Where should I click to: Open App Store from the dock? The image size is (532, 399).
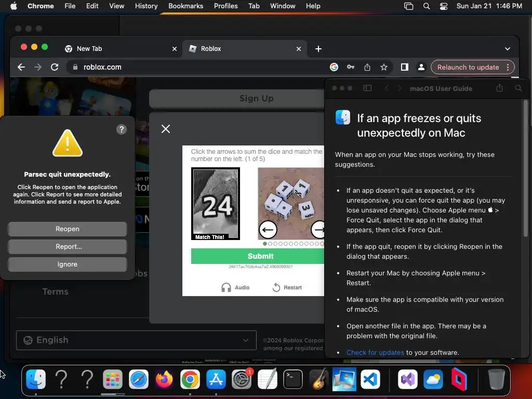pyautogui.click(x=216, y=379)
